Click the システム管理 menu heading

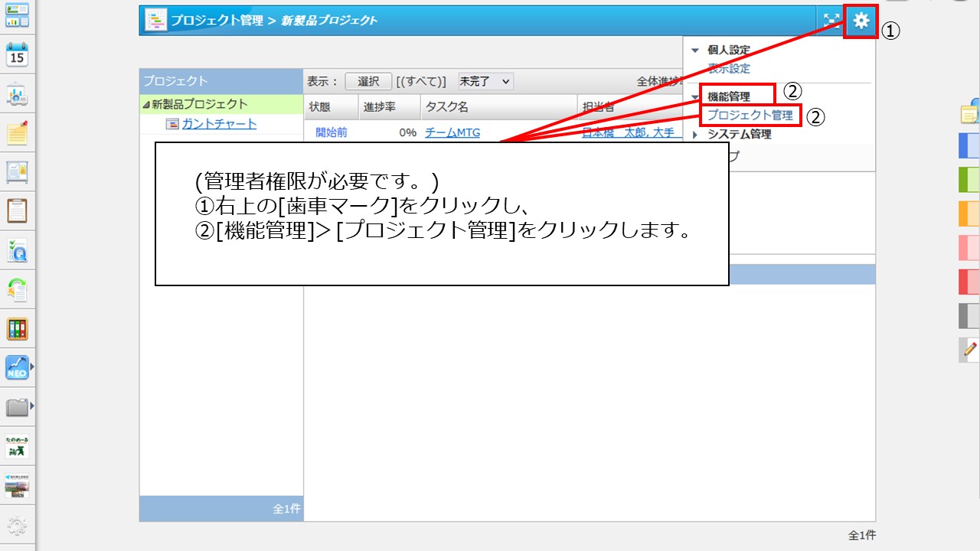pos(740,135)
